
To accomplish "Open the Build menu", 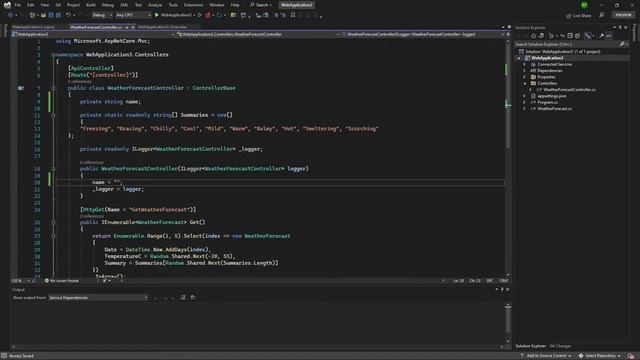I will (91, 5).
